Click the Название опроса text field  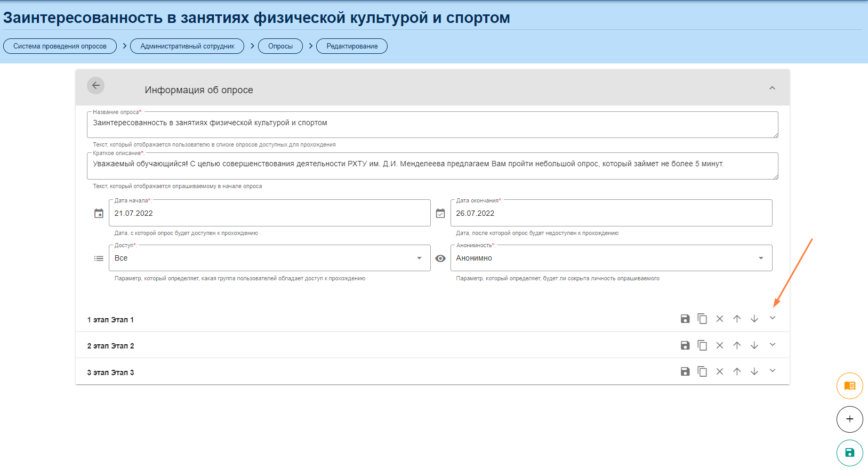point(432,124)
